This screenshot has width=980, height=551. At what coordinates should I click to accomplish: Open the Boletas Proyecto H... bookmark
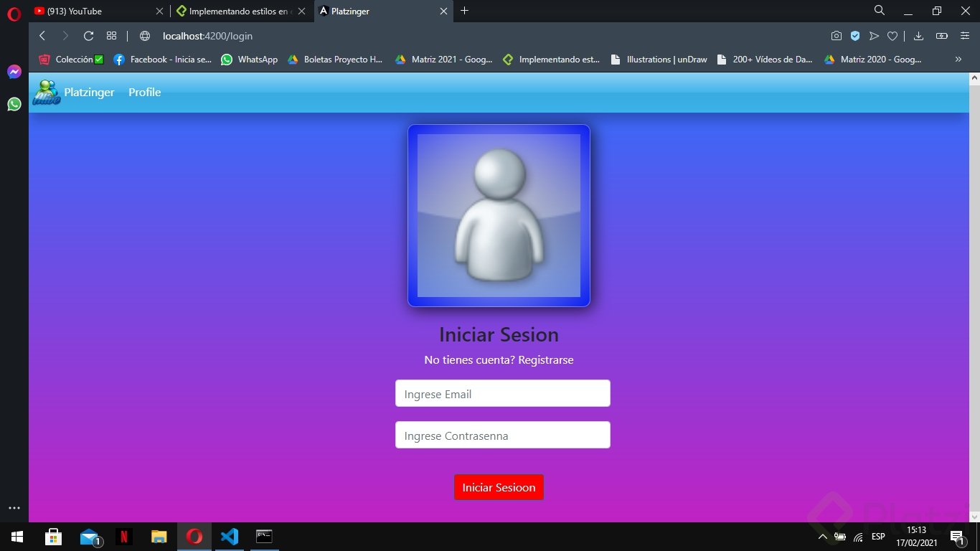point(335,60)
